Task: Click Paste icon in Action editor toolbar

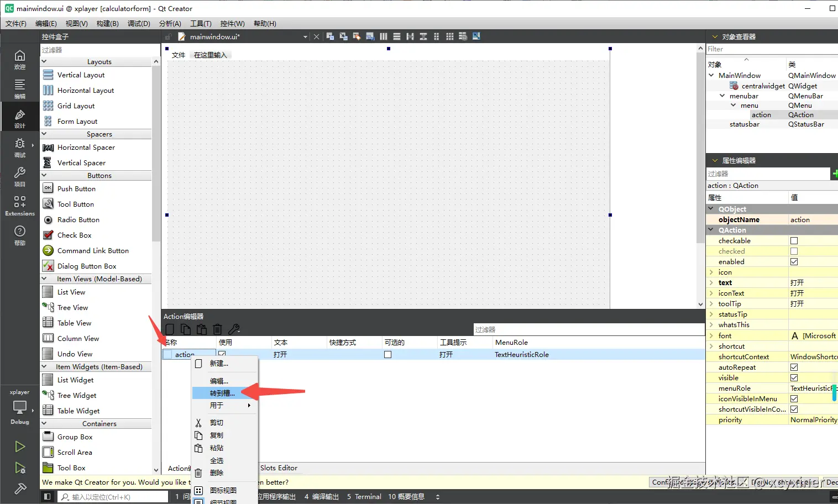Action: pos(202,329)
